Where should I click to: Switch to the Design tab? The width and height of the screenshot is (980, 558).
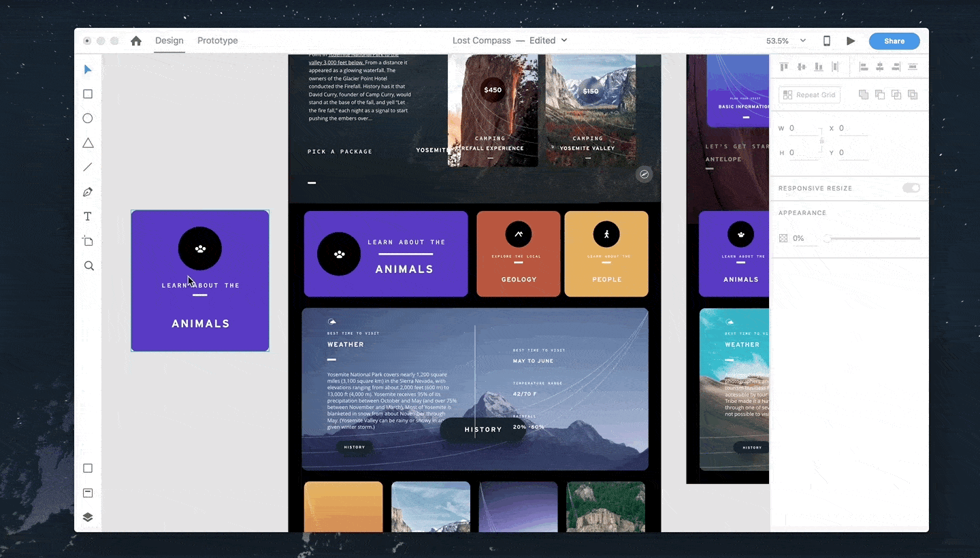(169, 41)
